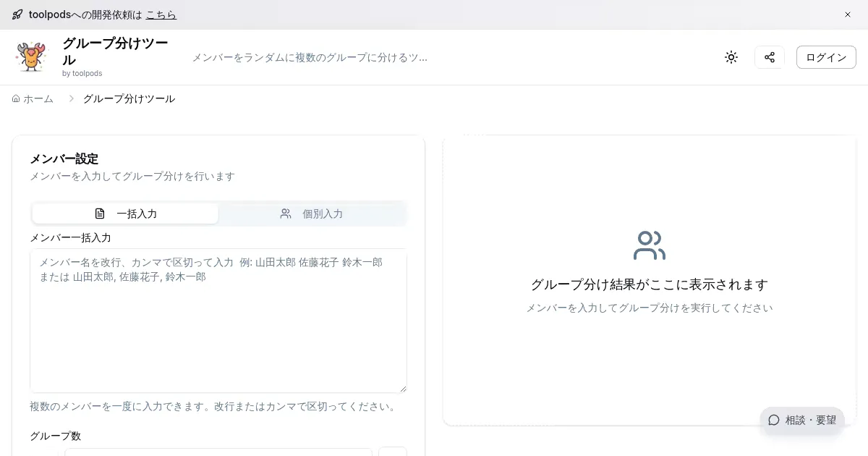Open the share options icon

tap(770, 57)
